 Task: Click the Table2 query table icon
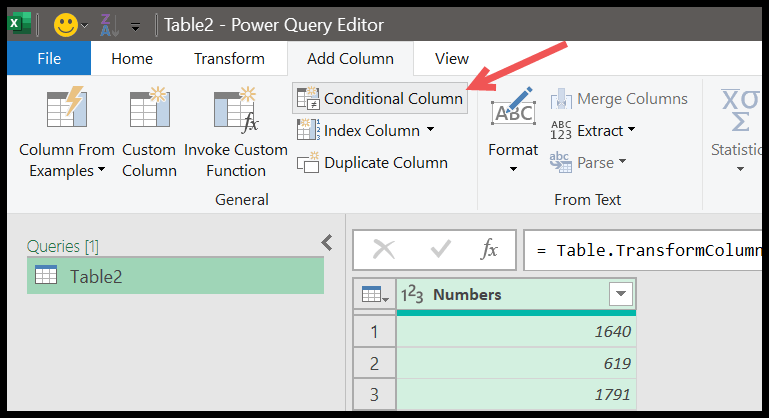tap(46, 275)
